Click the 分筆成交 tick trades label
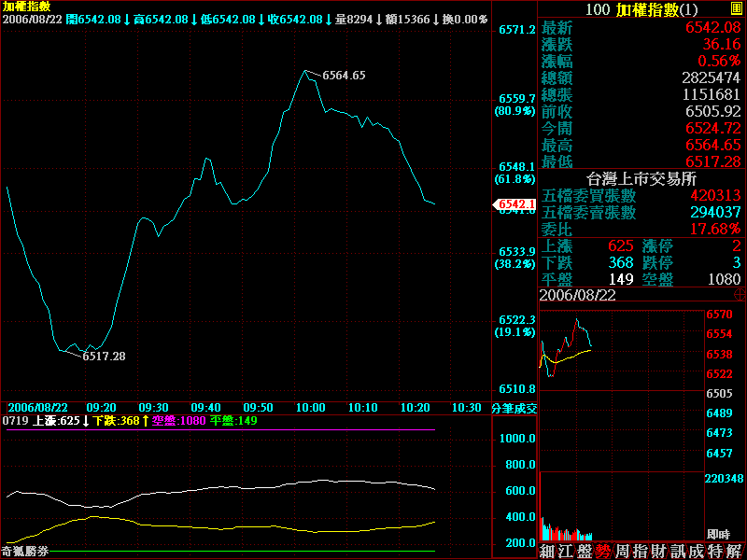Viewport: 747px width, 560px height. (514, 408)
